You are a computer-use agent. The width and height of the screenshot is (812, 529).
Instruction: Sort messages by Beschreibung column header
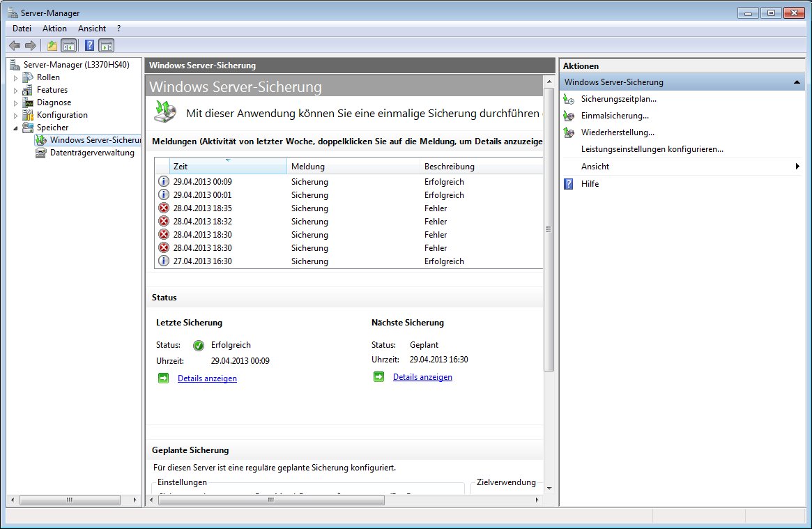[x=481, y=166]
